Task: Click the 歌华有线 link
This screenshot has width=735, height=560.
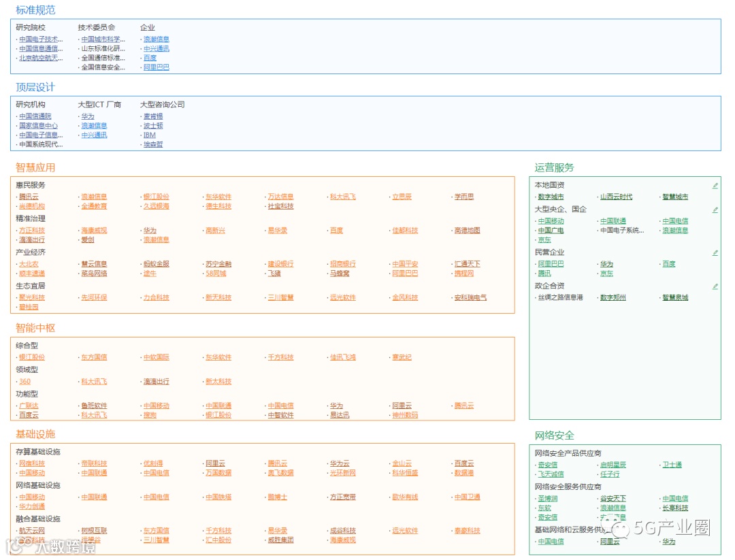Action: 405,497
